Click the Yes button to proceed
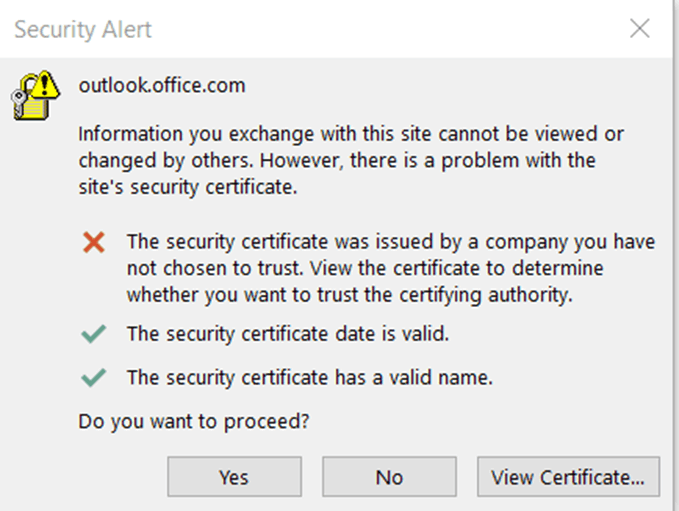 pyautogui.click(x=233, y=477)
